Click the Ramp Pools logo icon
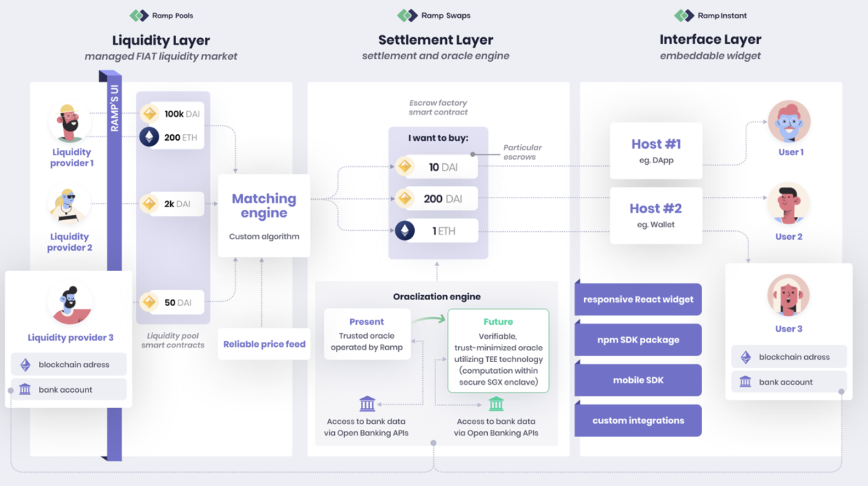 point(139,16)
